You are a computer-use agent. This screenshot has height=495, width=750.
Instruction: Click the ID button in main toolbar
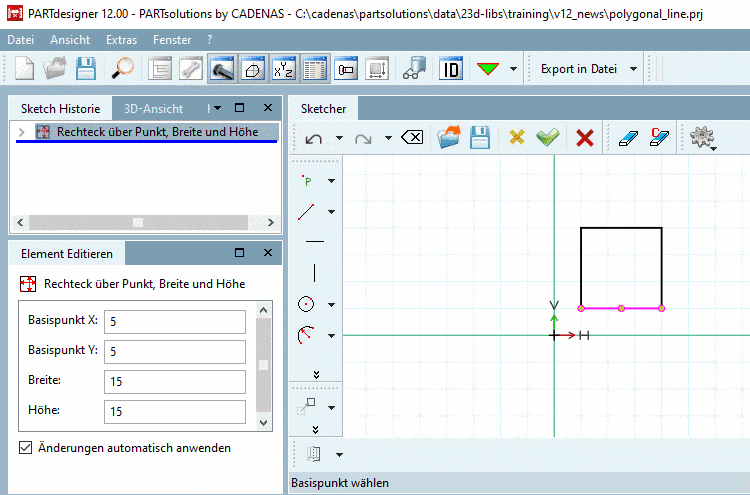[x=452, y=69]
